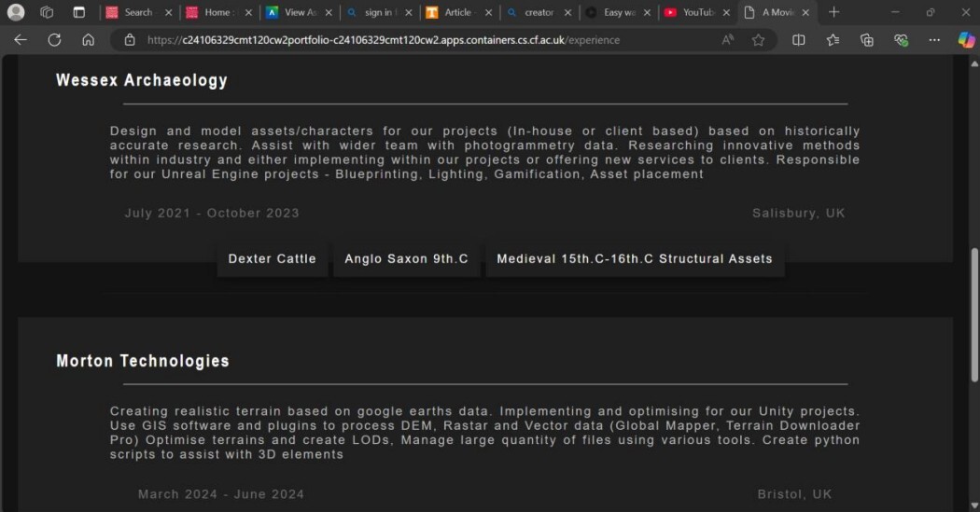Toggle split screen view

click(799, 40)
